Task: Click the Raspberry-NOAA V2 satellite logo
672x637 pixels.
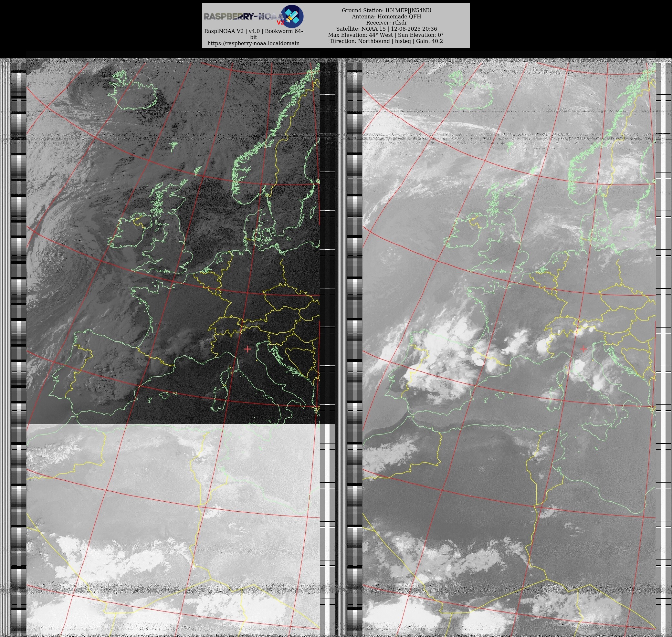Action: click(292, 16)
